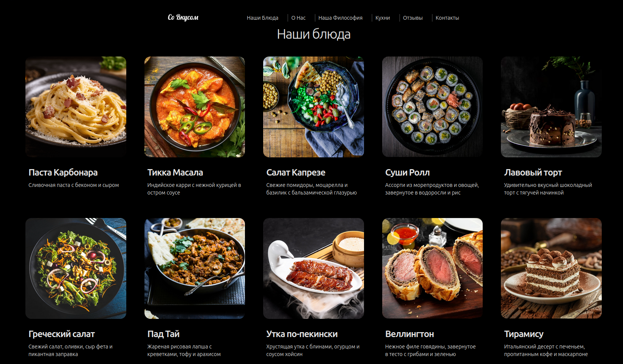Click the Тирамису heading text
The width and height of the screenshot is (623, 364).
pyautogui.click(x=524, y=334)
